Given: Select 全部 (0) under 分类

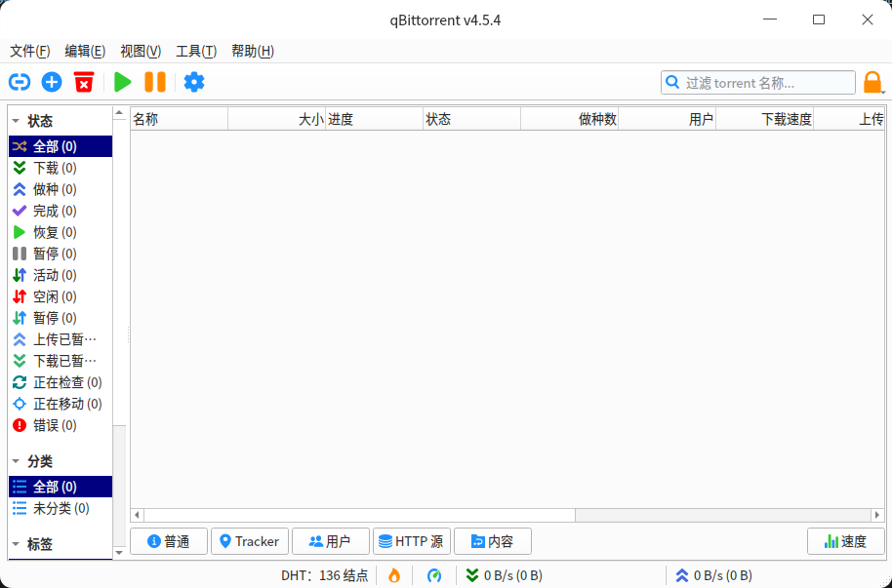Looking at the screenshot, I should pyautogui.click(x=61, y=487).
